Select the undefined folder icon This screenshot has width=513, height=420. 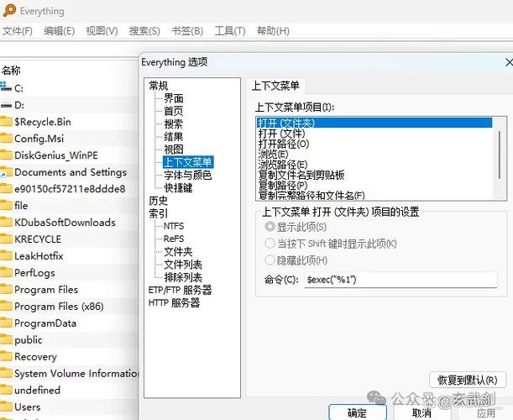pos(6,391)
